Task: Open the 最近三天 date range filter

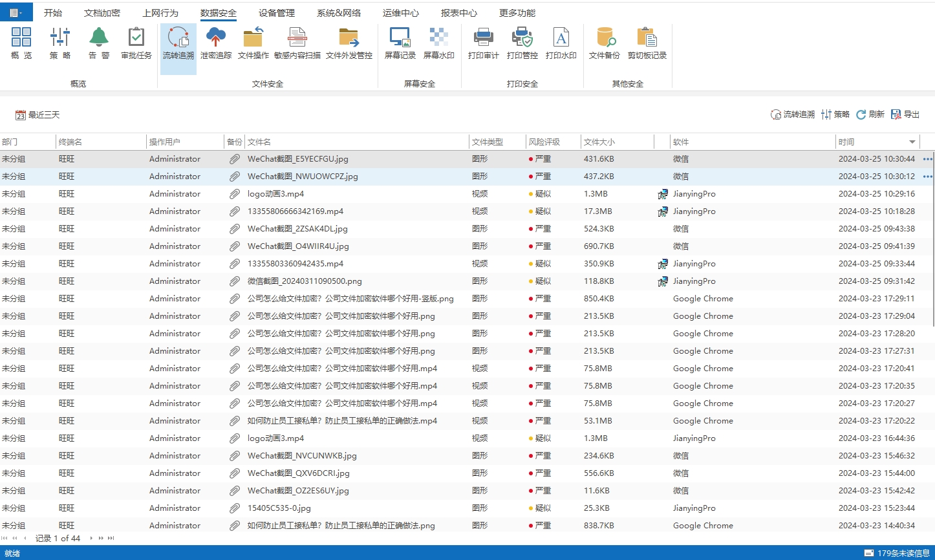Action: click(38, 115)
